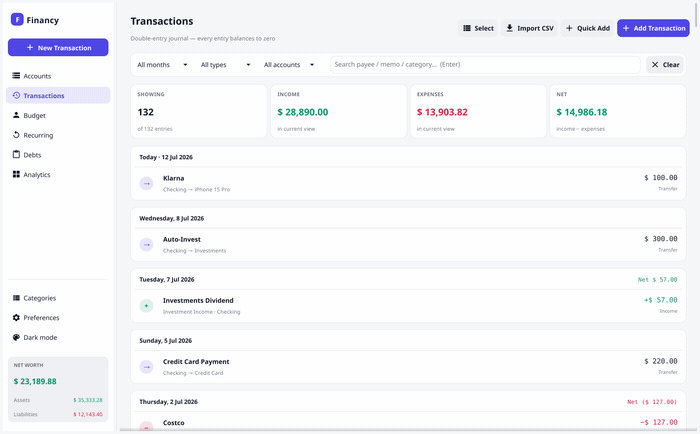Click the Income total $ 28,890.00
The height and width of the screenshot is (434, 700).
point(303,112)
